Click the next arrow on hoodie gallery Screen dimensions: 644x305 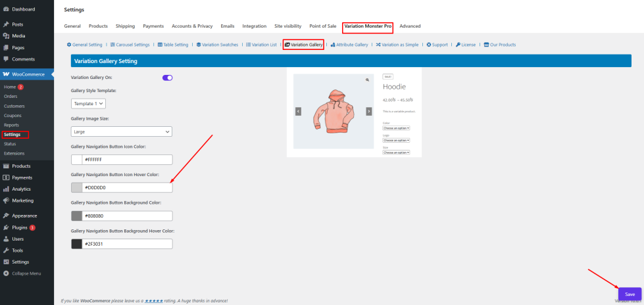tap(369, 111)
